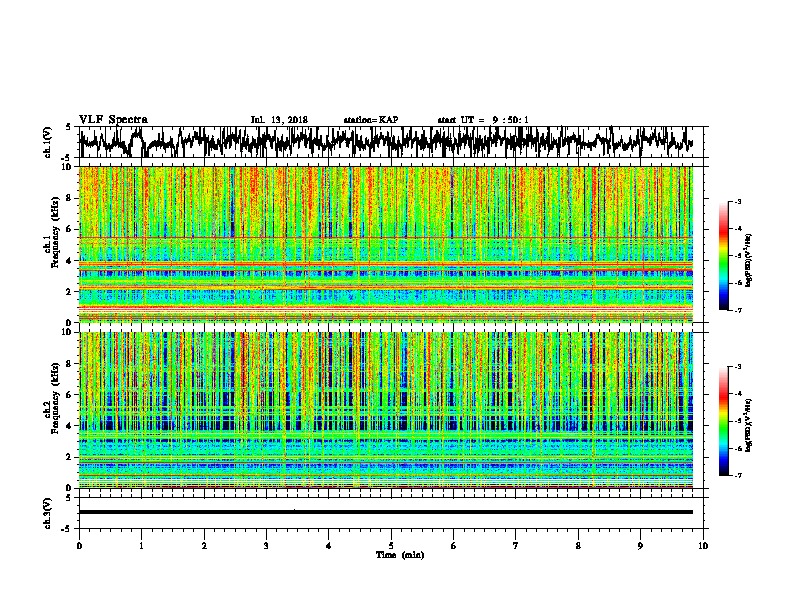Image resolution: width=792 pixels, height=612 pixels.
Task: Click the "station=KAP" label
Action: [x=371, y=120]
